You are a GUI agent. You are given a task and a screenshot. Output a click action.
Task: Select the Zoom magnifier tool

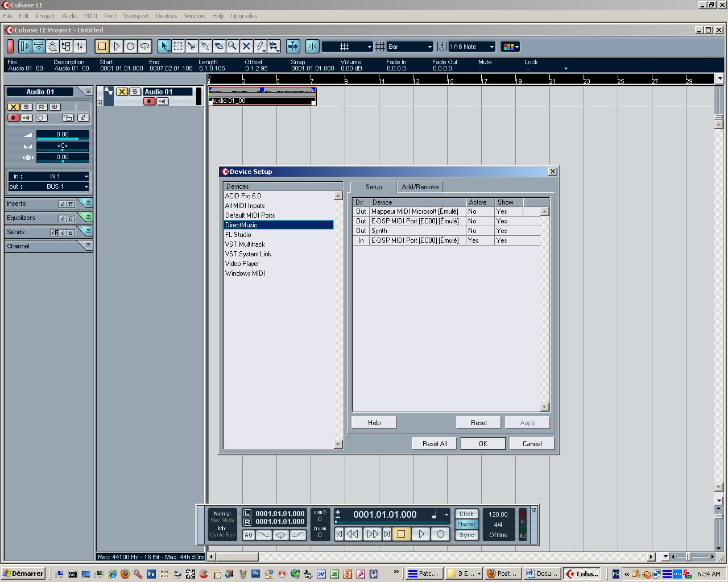pyautogui.click(x=233, y=47)
